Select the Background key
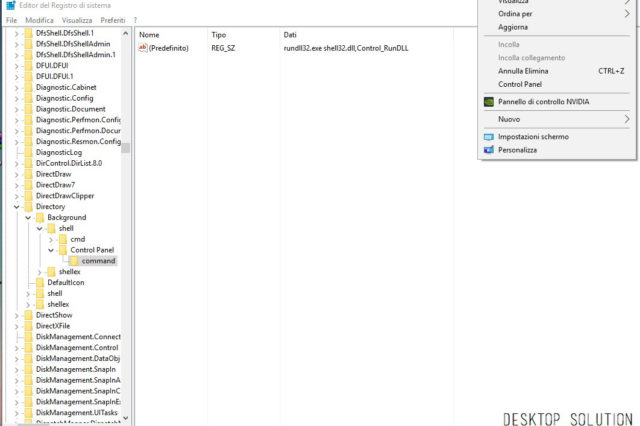 click(x=67, y=217)
